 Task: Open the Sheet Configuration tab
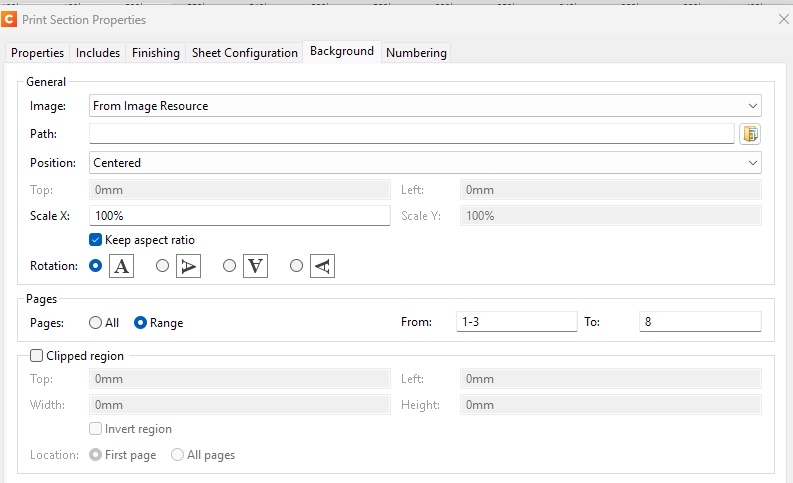(x=245, y=53)
